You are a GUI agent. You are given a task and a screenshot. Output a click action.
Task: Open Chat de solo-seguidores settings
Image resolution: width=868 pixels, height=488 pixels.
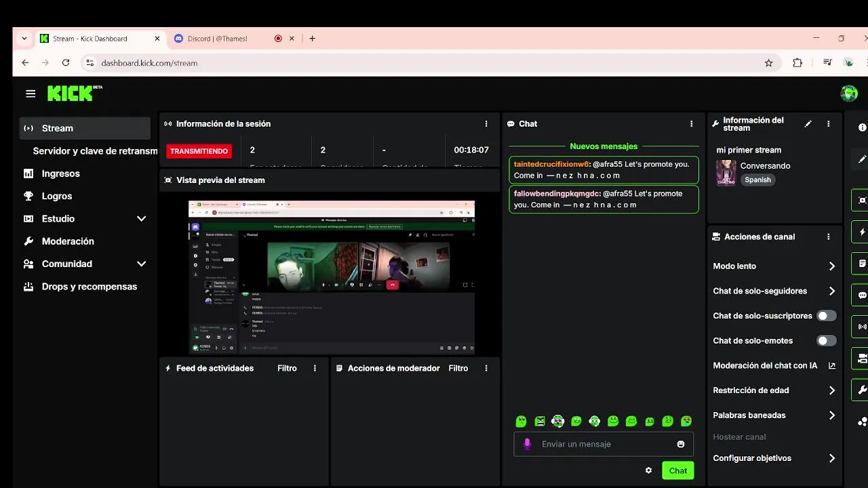(x=774, y=291)
